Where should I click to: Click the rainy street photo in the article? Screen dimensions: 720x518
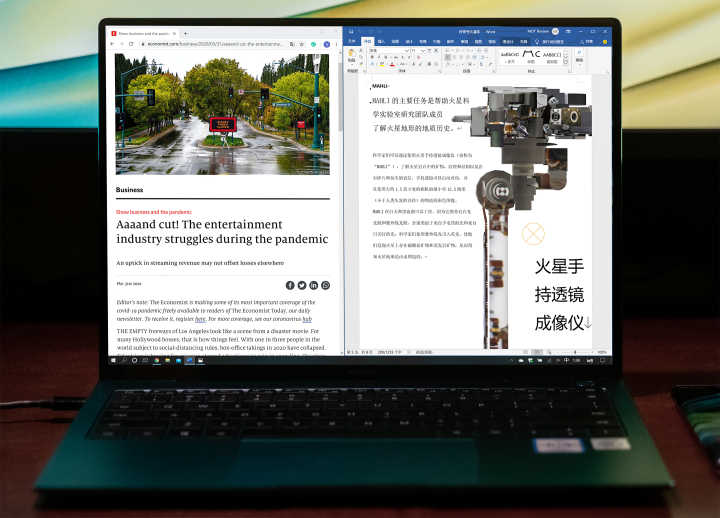(222, 114)
